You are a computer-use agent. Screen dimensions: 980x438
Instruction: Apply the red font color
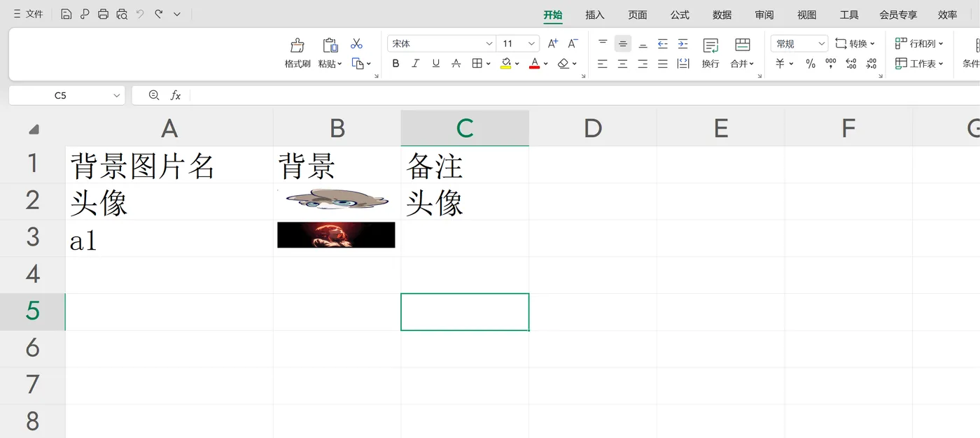[534, 64]
